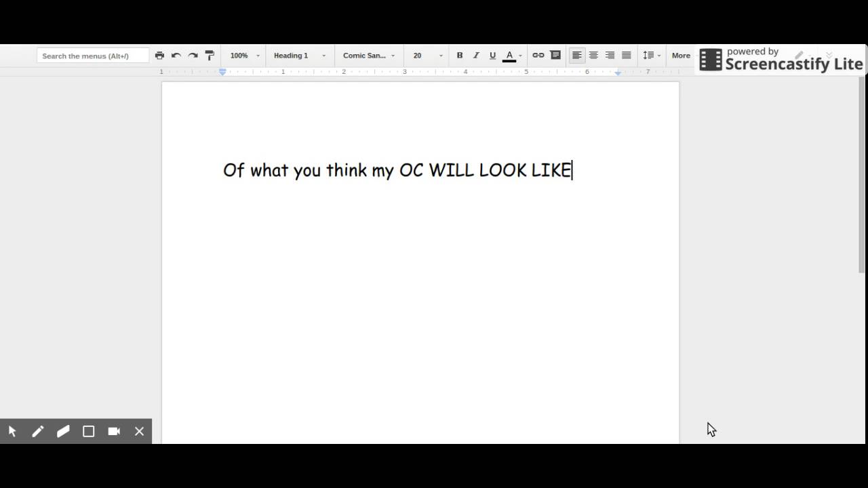Click the word "think" in the heading
Image resolution: width=868 pixels, height=488 pixels.
click(346, 170)
